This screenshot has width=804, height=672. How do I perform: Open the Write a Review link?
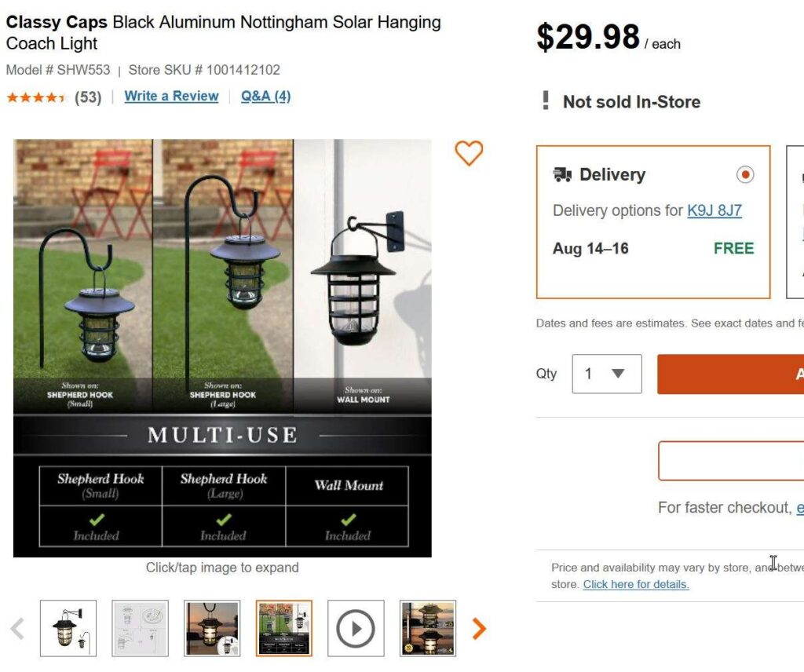click(x=171, y=96)
